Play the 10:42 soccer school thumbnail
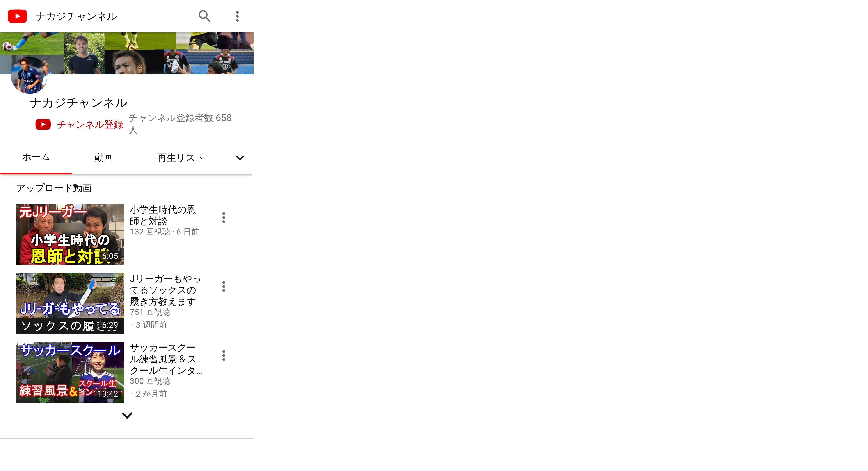868x471 pixels. pyautogui.click(x=70, y=372)
